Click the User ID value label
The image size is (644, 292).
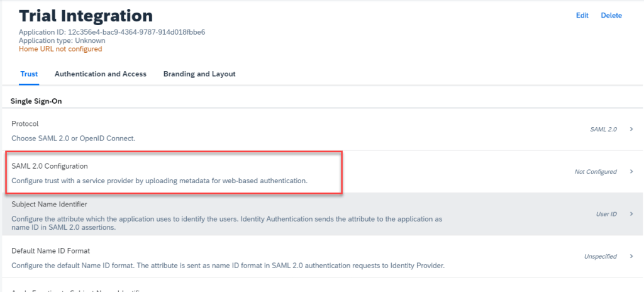coord(606,214)
